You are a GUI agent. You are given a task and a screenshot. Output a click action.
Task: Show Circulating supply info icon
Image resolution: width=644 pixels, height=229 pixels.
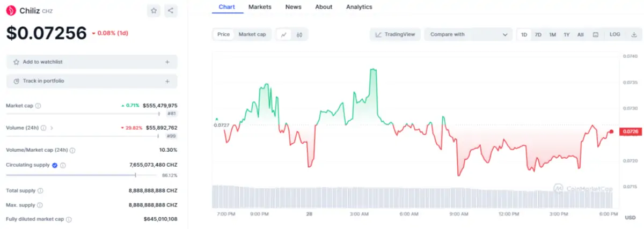tap(63, 165)
